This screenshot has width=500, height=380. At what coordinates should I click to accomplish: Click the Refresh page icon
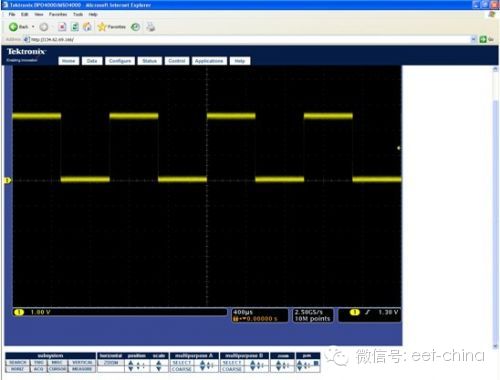pos(75,27)
